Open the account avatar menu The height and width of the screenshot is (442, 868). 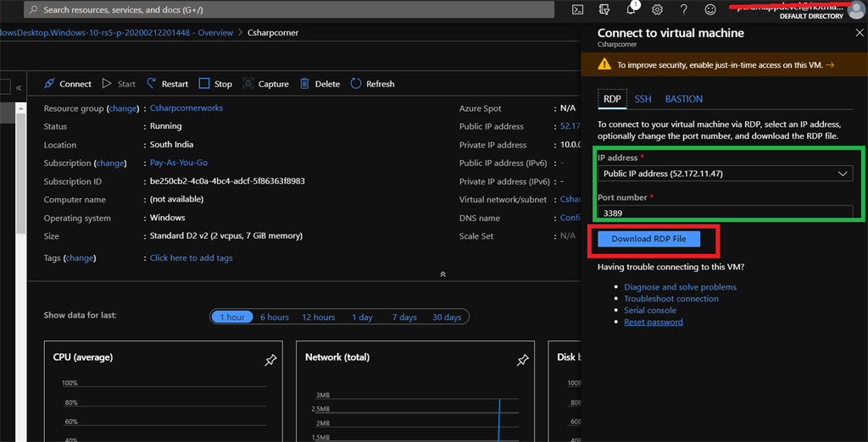coord(856,10)
